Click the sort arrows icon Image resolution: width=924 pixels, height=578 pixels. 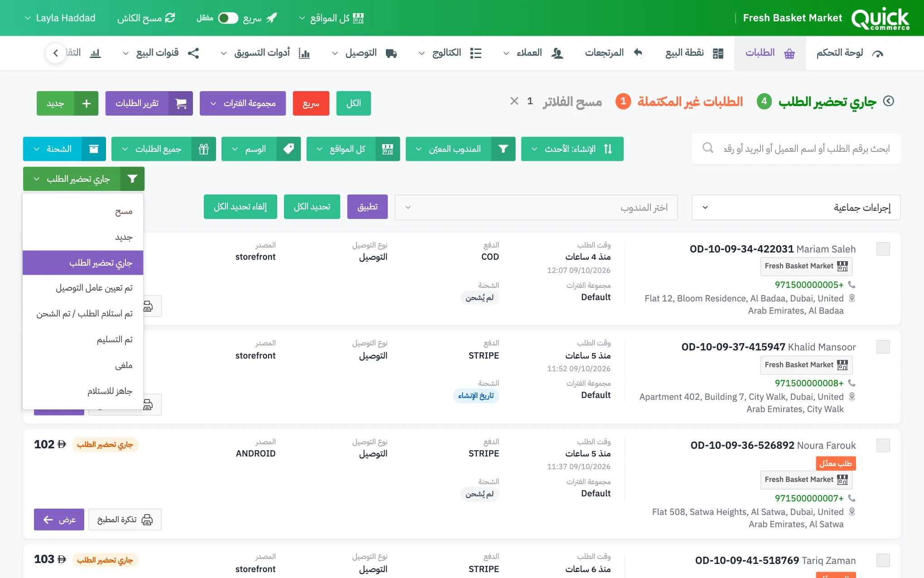pos(608,149)
